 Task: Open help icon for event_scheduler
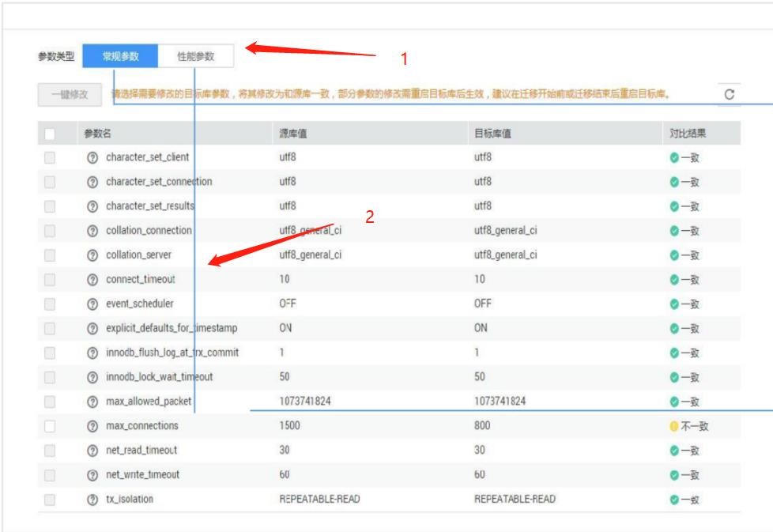92,304
